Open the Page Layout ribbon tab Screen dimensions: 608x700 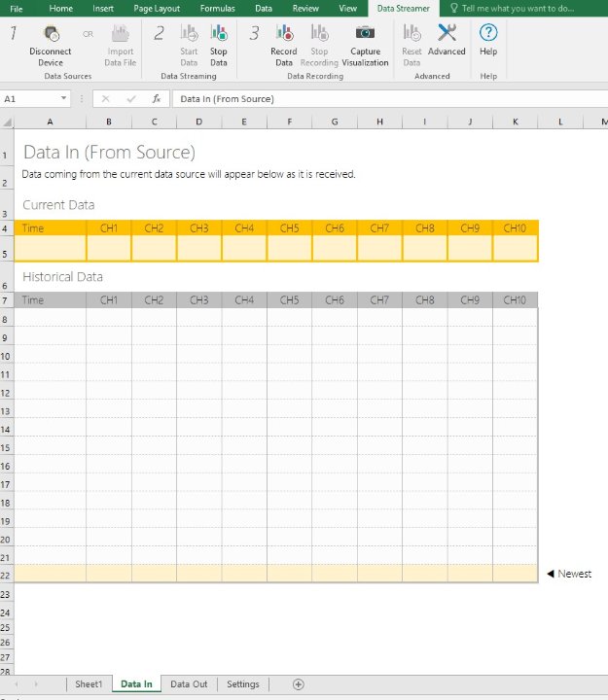click(157, 8)
